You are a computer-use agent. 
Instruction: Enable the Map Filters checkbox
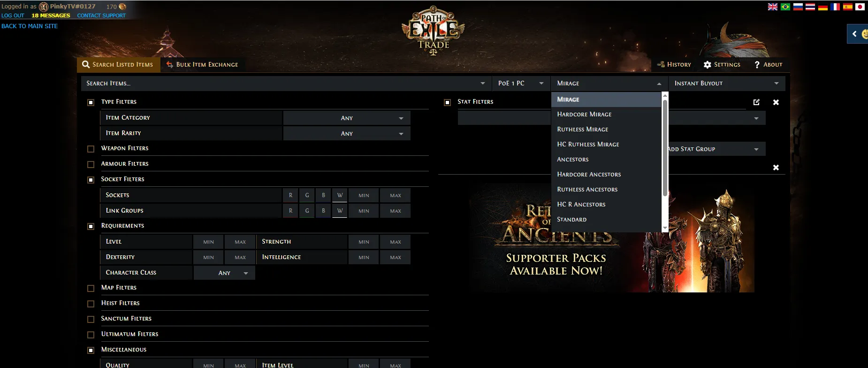(91, 288)
